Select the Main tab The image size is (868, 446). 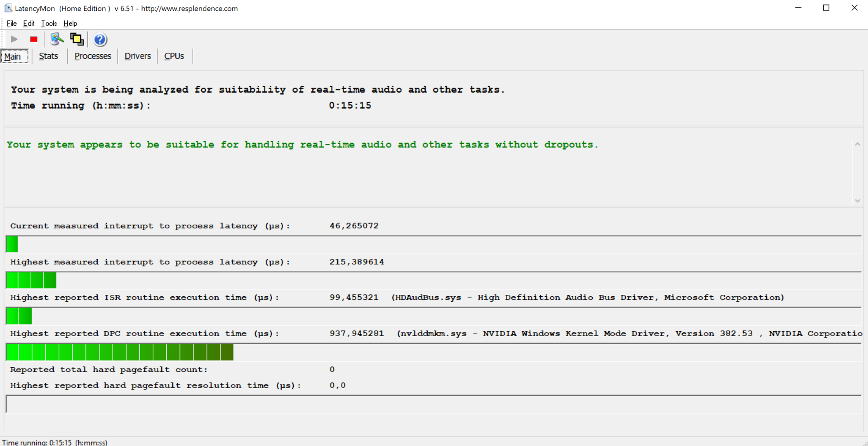13,57
